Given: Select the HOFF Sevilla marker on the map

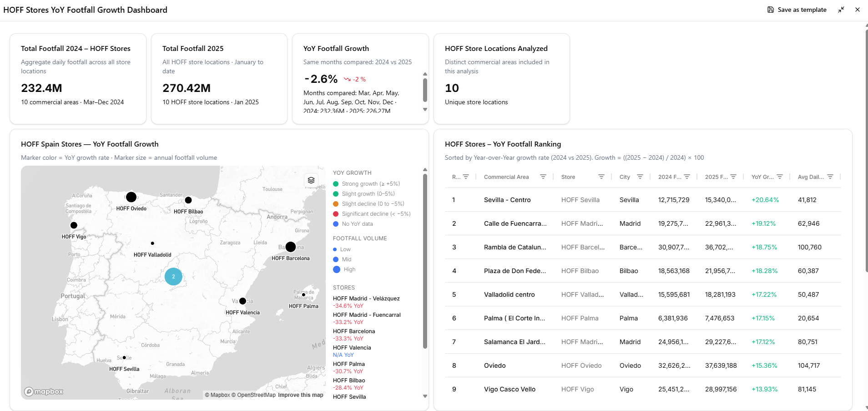Looking at the screenshot, I should [124, 357].
